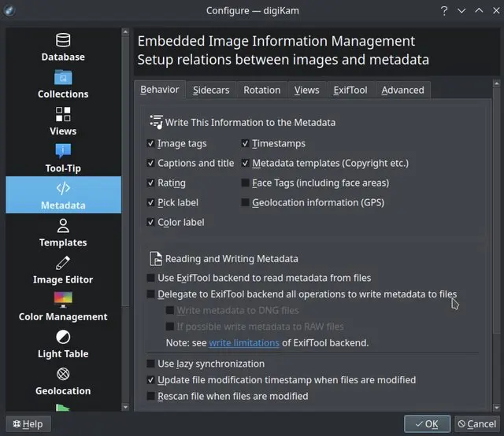Image resolution: width=504 pixels, height=436 pixels.
Task: Open the write limitations link
Action: coord(244,343)
